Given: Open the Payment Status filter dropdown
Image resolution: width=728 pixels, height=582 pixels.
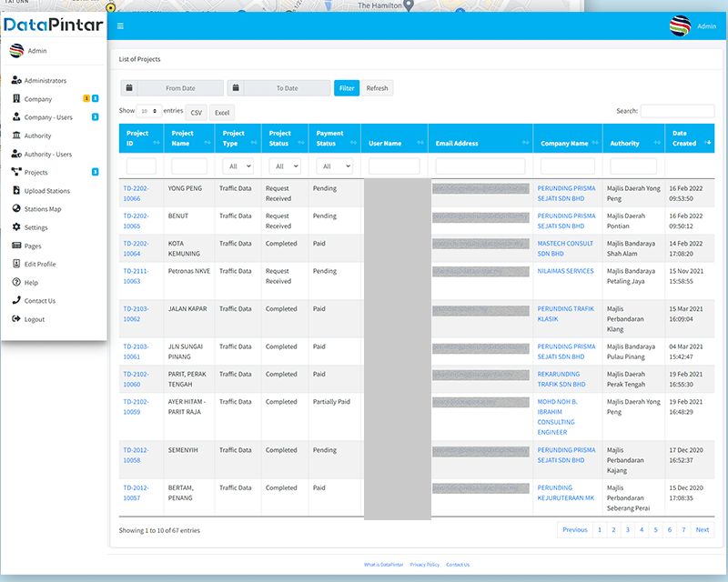Looking at the screenshot, I should 334,166.
